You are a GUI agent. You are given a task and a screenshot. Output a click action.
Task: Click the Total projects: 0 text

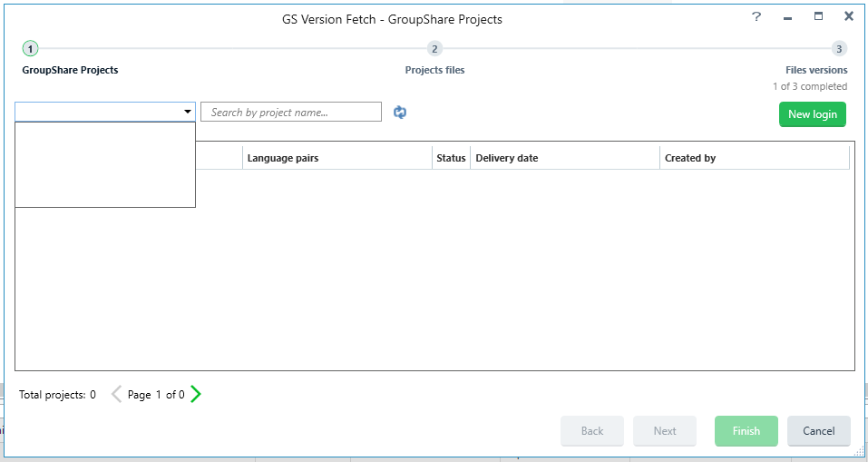click(57, 395)
